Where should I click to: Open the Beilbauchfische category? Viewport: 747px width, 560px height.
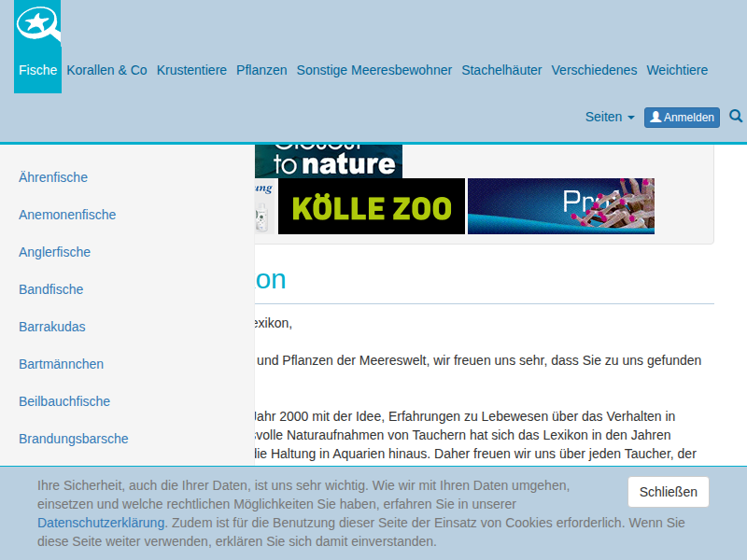click(x=64, y=401)
